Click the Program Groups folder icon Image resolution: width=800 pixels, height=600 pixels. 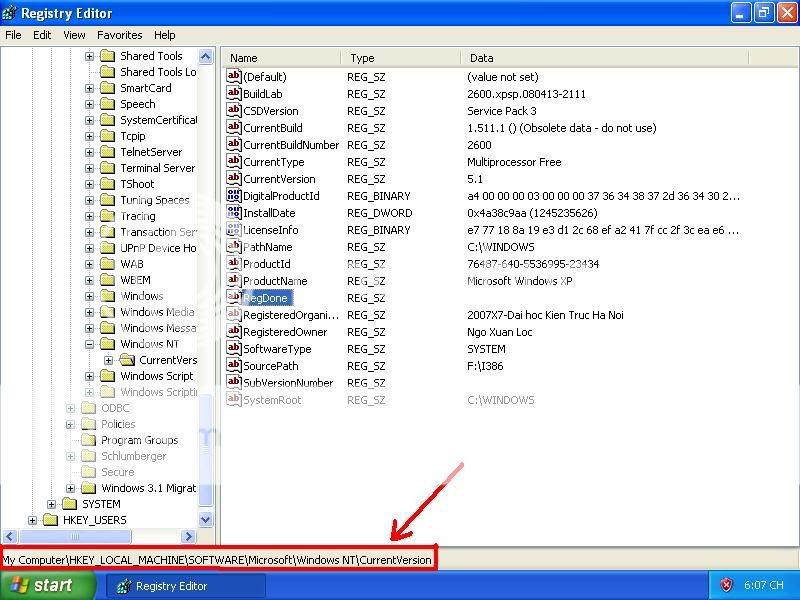89,440
